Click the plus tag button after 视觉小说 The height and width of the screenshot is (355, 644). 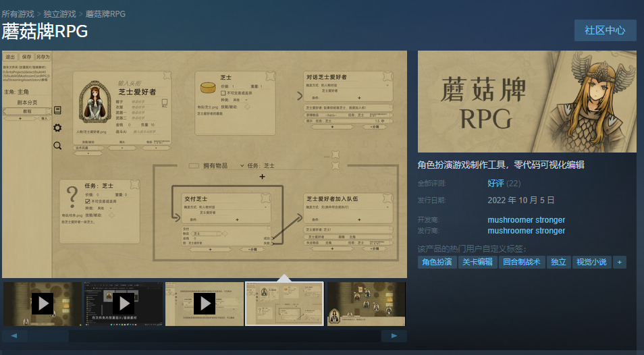point(619,263)
